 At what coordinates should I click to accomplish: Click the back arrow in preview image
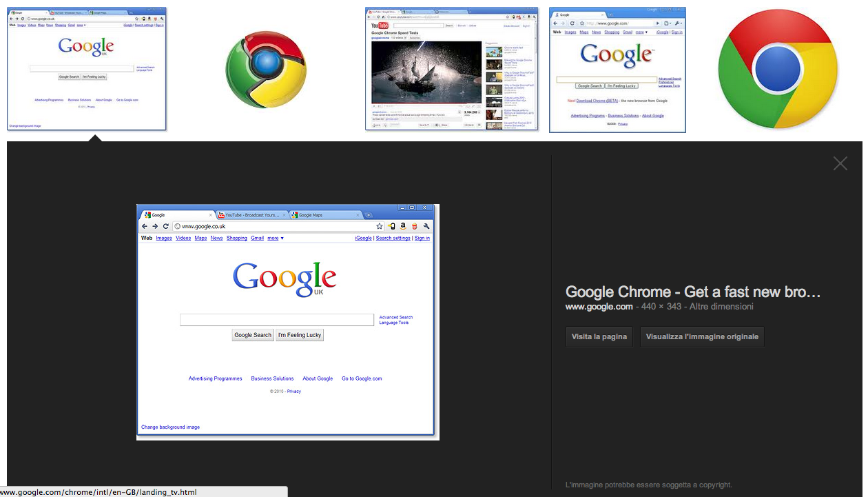(x=145, y=226)
